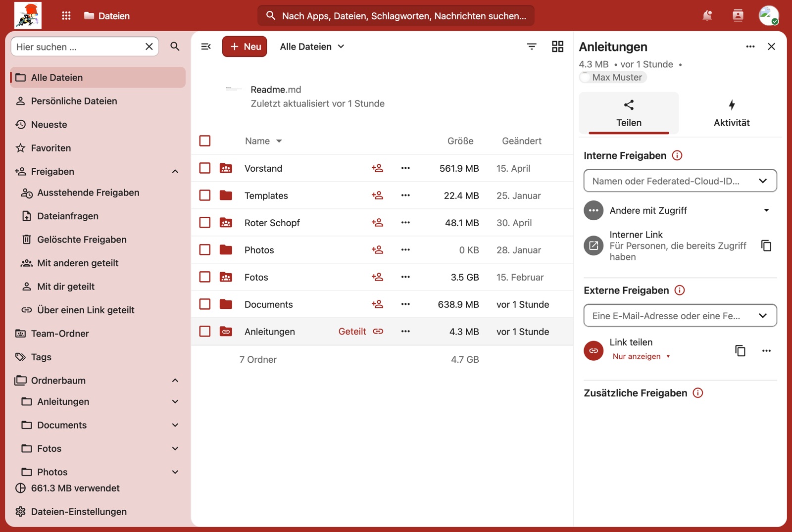The image size is (792, 532).
Task: Open share icon for Templates folder
Action: (x=377, y=195)
